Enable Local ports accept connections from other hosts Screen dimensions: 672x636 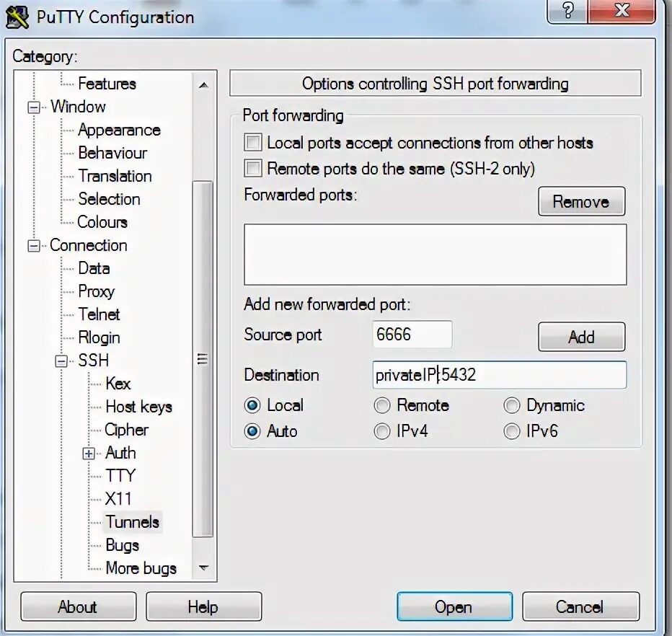(253, 143)
